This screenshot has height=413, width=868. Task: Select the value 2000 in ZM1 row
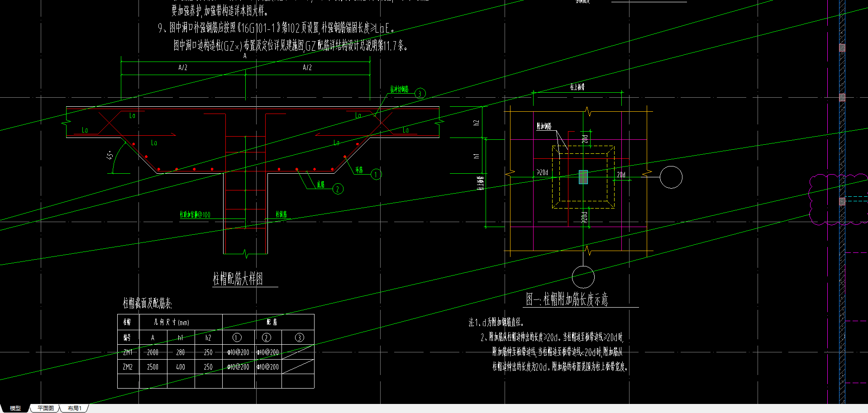click(x=153, y=352)
